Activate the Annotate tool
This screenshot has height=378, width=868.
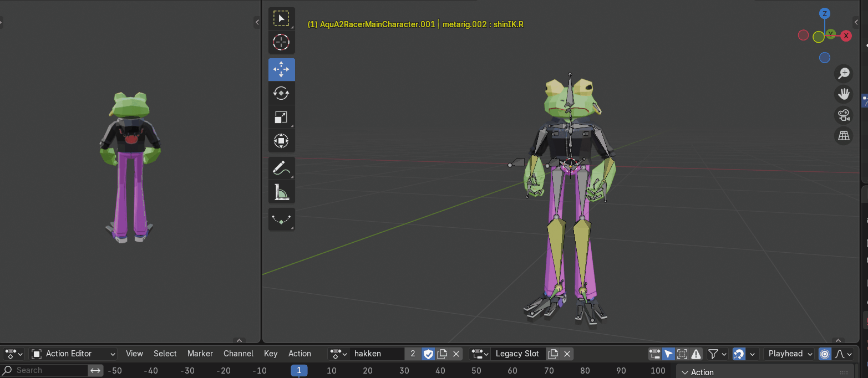[282, 168]
